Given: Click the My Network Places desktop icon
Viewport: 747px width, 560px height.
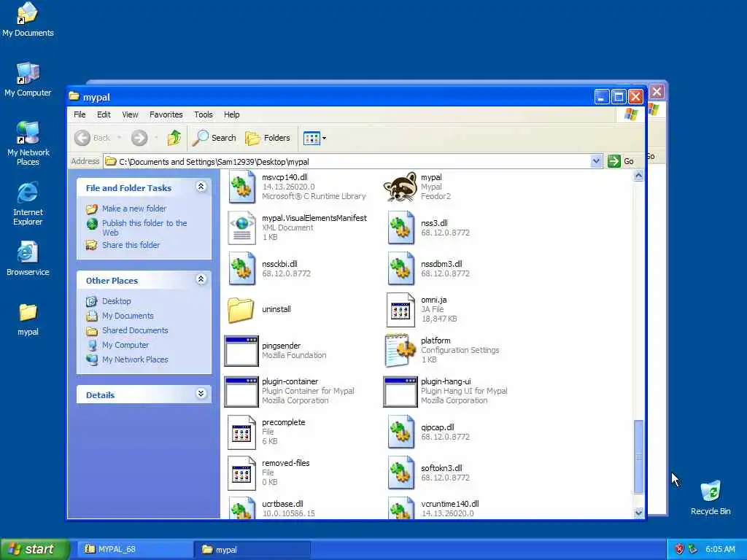Looking at the screenshot, I should pyautogui.click(x=28, y=144).
